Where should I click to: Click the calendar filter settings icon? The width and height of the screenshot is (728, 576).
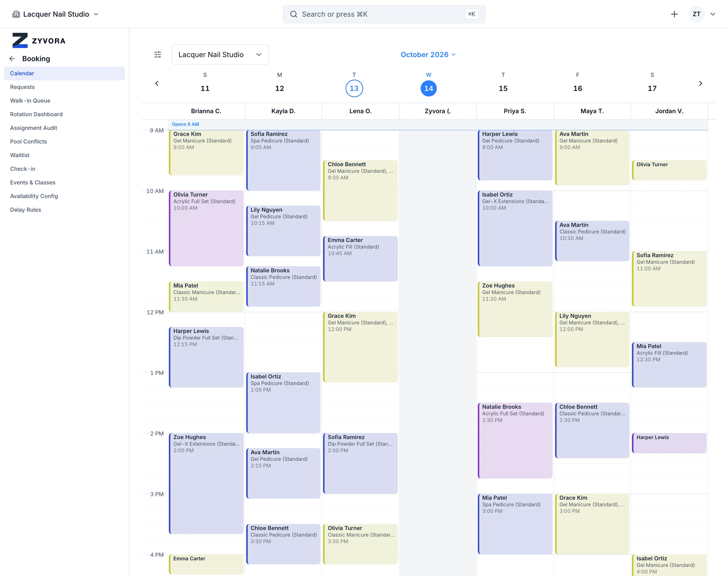tap(157, 55)
